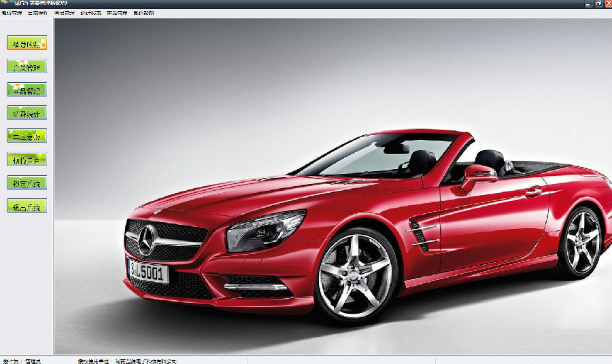The height and width of the screenshot is (364, 612).
Task: Click 锁定系统 lock-system sidebar button
Action: (27, 183)
